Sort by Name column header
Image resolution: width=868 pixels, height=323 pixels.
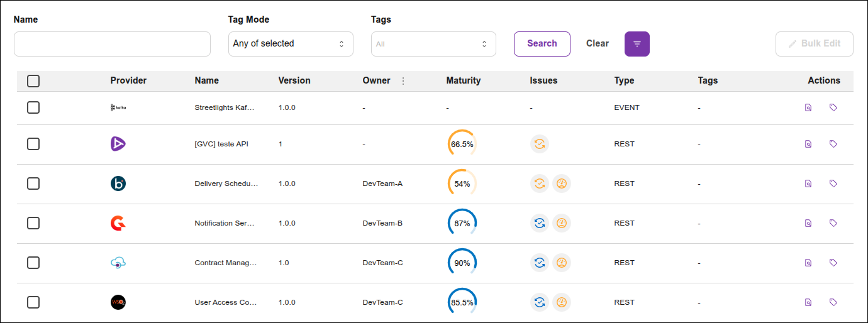tap(207, 80)
